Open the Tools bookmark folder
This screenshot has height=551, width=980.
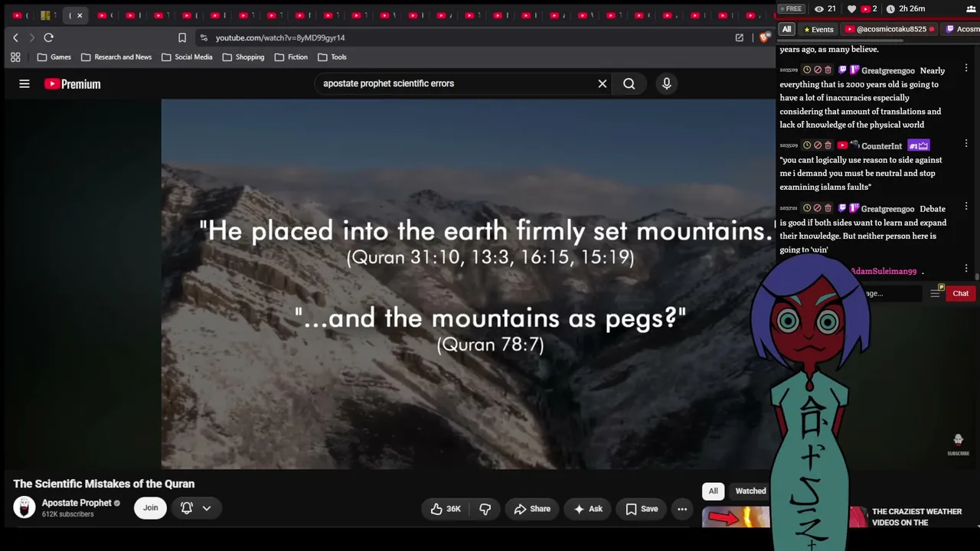(332, 57)
